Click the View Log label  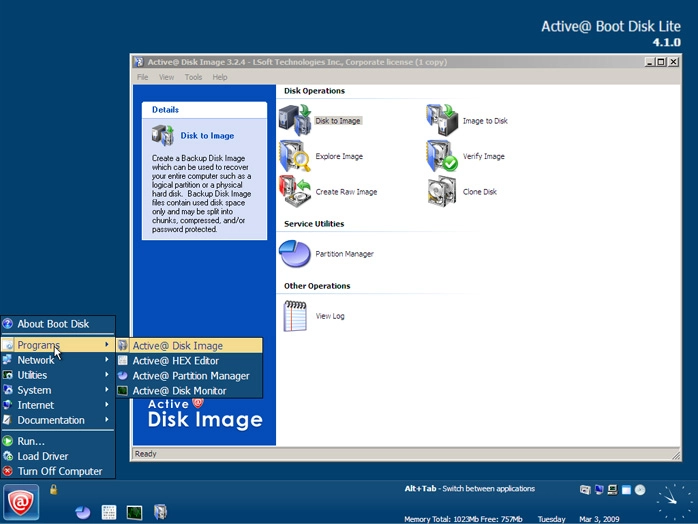[330, 316]
